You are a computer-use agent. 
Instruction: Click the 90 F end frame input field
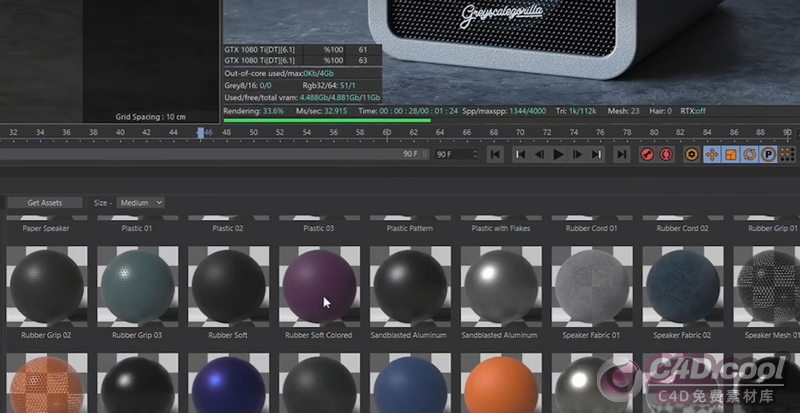(456, 154)
